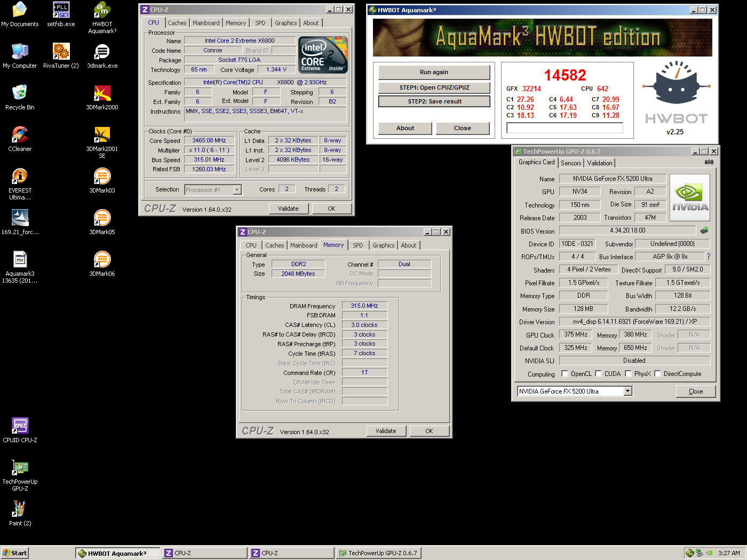The width and height of the screenshot is (747, 560).
Task: Open EVEREST Ultimate desktop icon
Action: (20, 185)
